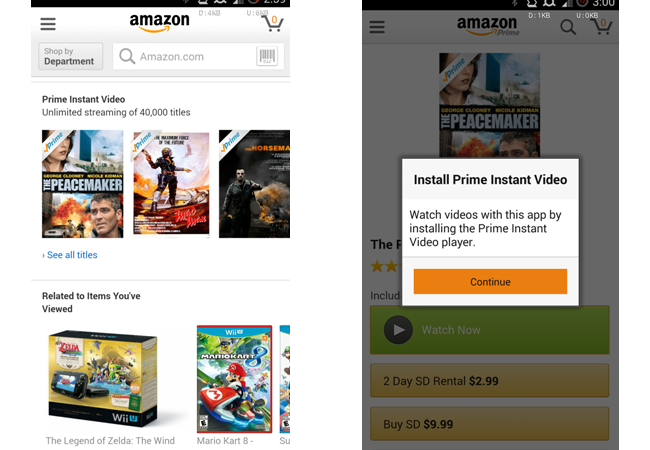Tap the Amazon Prime logo on right screen
The width and height of the screenshot is (650, 450).
coord(488,26)
